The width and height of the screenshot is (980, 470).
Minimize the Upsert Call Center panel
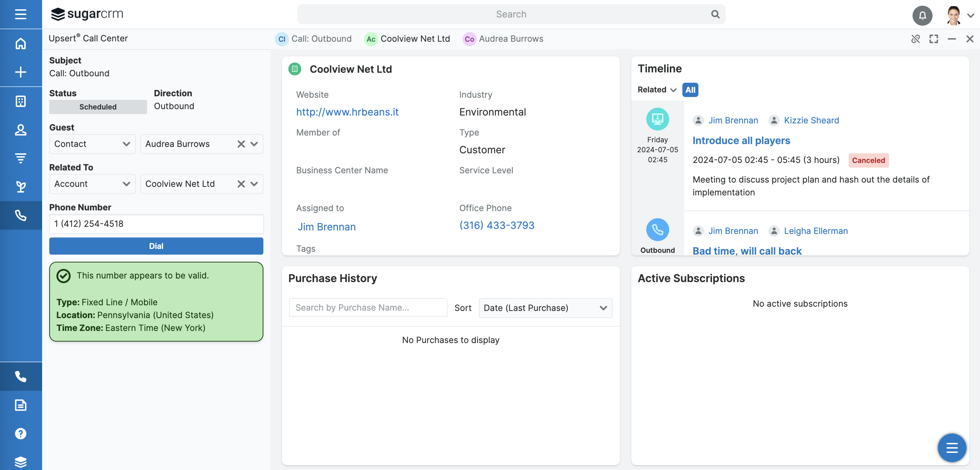pyautogui.click(x=952, y=39)
